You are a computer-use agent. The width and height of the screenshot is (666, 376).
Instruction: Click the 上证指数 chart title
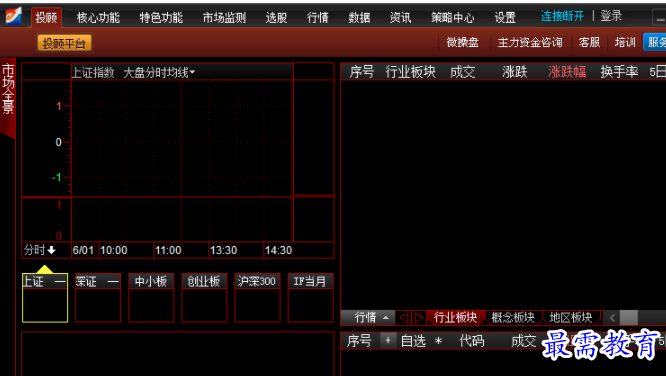pyautogui.click(x=93, y=73)
